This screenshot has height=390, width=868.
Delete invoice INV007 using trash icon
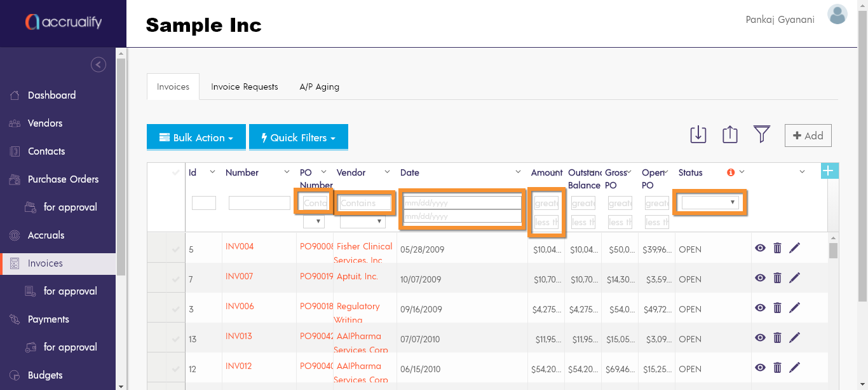pyautogui.click(x=777, y=278)
